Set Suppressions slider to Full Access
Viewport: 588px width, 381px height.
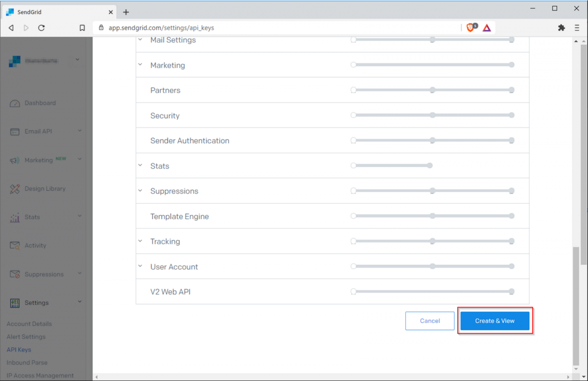pyautogui.click(x=512, y=191)
